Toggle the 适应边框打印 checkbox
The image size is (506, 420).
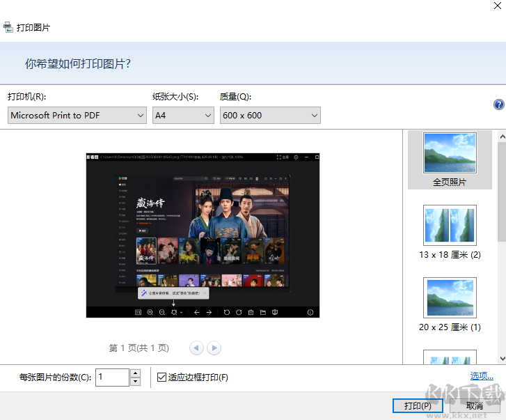point(162,378)
